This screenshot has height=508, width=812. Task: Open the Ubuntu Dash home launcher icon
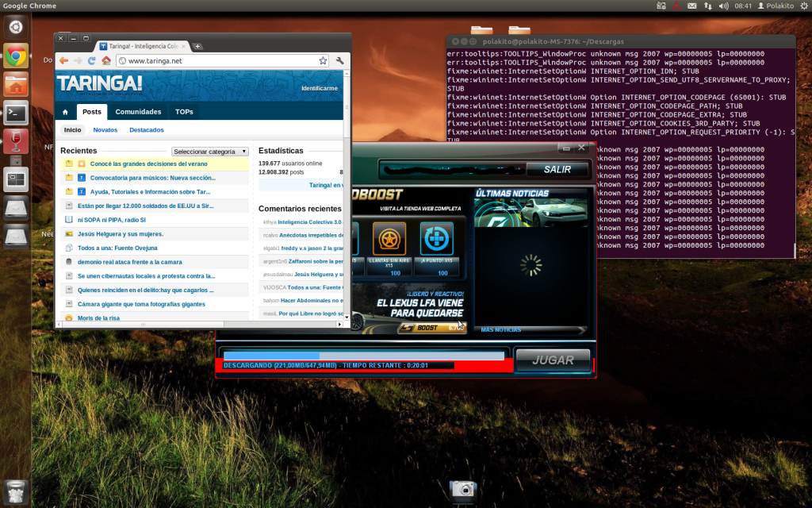[16, 28]
